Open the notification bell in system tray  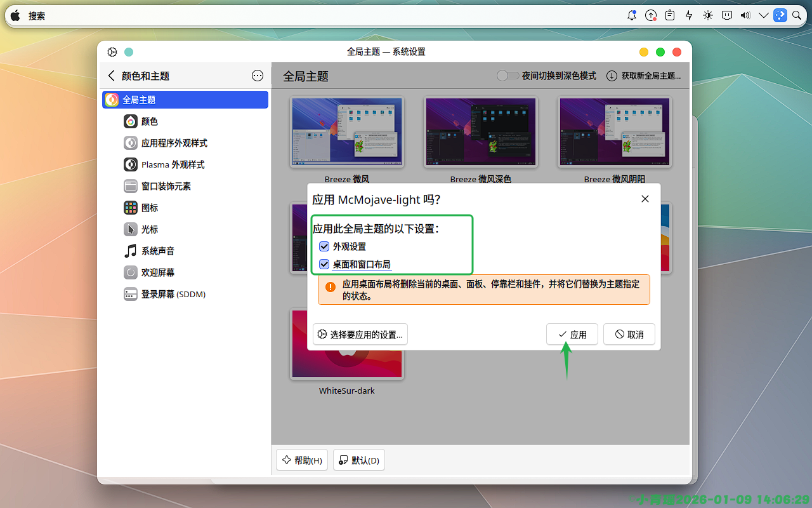[x=632, y=15]
